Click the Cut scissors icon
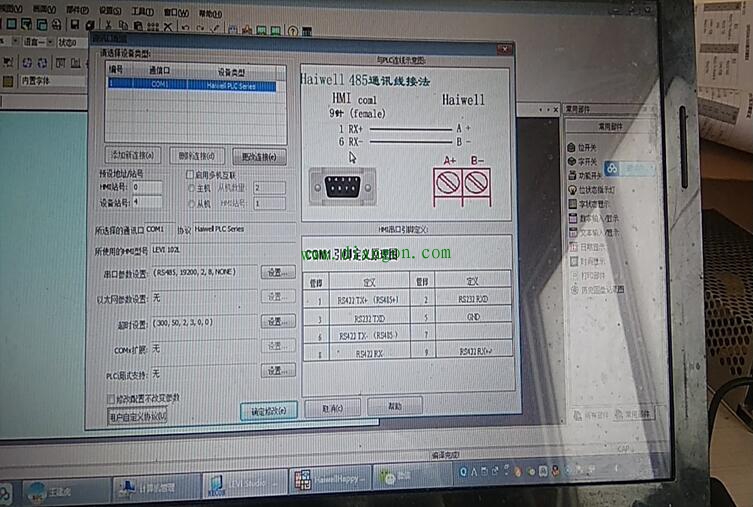Image resolution: width=753 pixels, height=507 pixels. point(108,25)
